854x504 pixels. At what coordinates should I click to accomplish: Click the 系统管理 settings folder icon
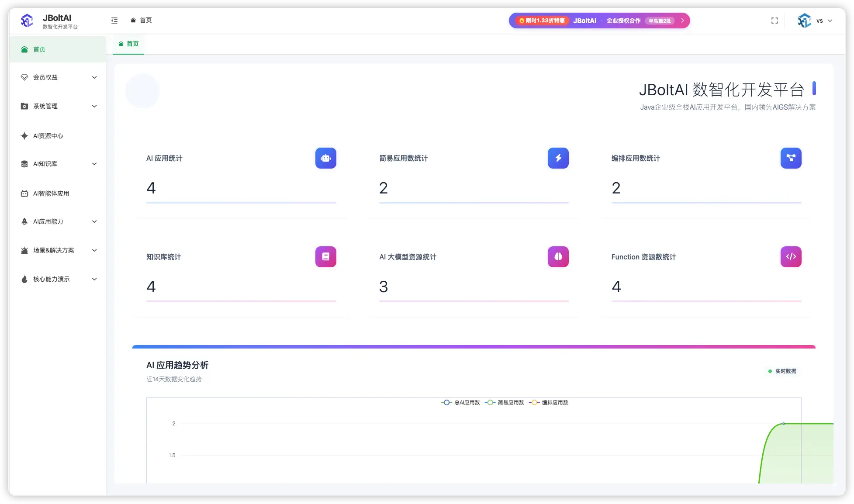24,106
